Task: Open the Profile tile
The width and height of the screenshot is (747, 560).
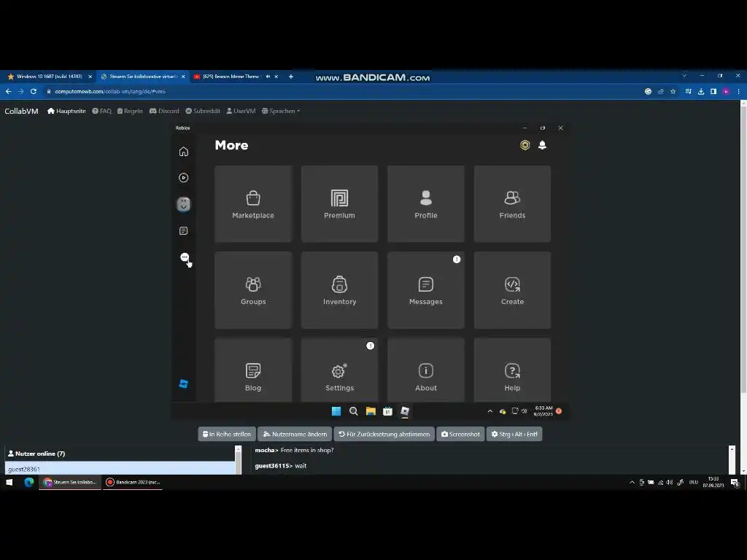Action: coord(426,204)
